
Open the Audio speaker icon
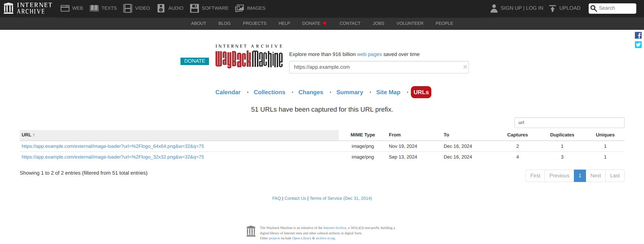[161, 8]
